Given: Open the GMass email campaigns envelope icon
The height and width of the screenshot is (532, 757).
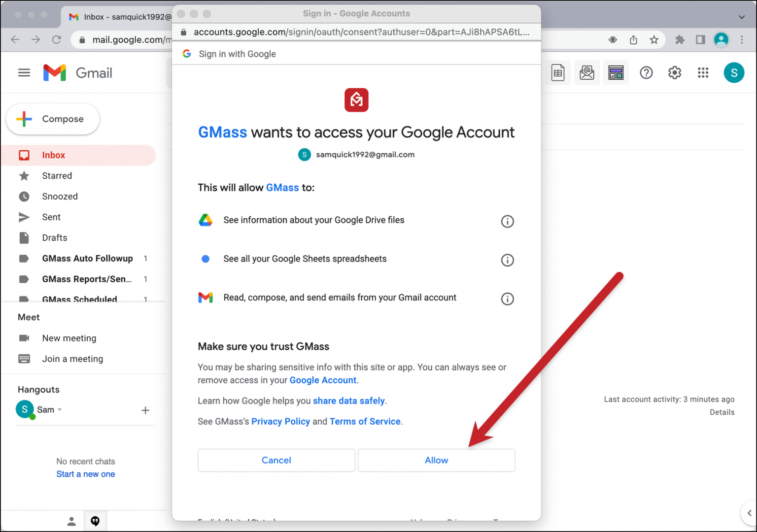Looking at the screenshot, I should pyautogui.click(x=586, y=72).
